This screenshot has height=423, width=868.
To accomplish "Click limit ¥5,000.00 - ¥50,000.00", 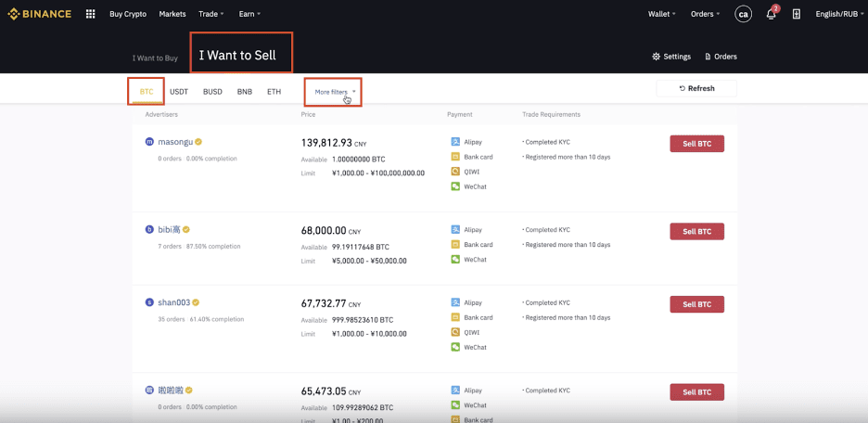I will [x=369, y=261].
